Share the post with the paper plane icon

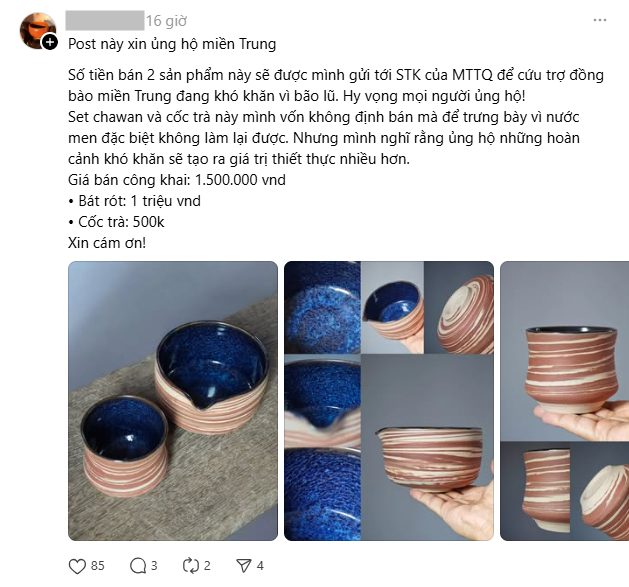tap(243, 566)
